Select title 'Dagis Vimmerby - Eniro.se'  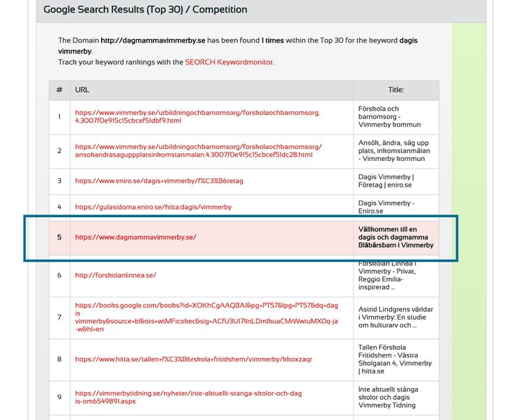point(386,207)
